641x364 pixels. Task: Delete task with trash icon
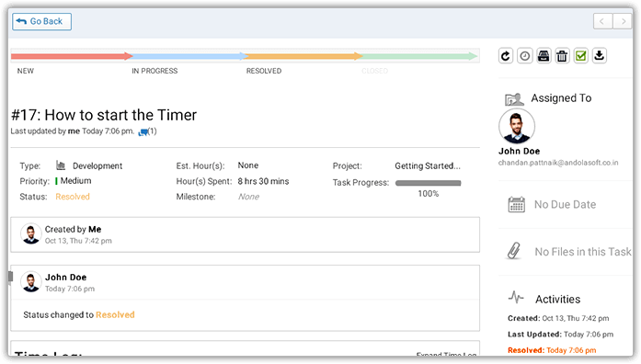click(562, 55)
